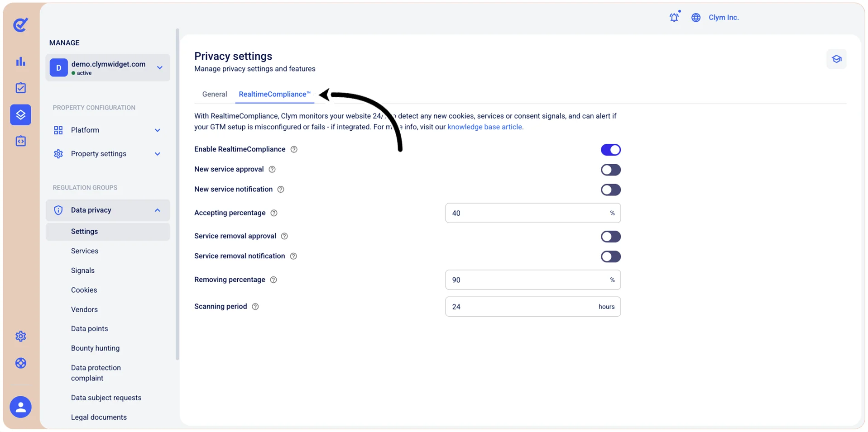The width and height of the screenshot is (868, 432).
Task: Click help icon beside Enable RealtimeCompliance
Action: pyautogui.click(x=294, y=149)
